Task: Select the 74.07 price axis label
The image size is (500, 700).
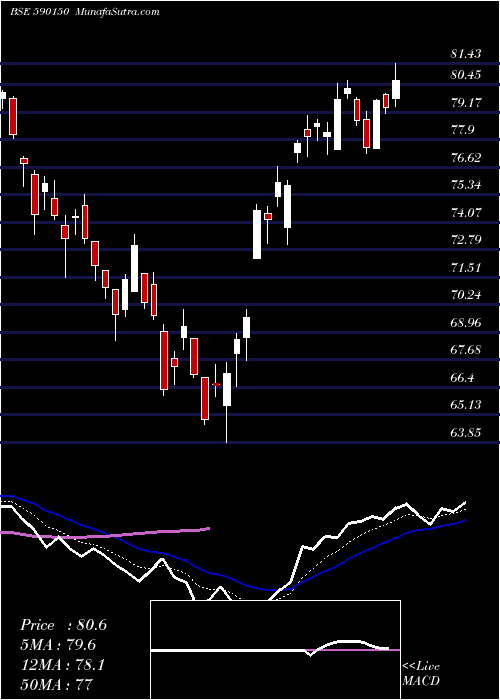Action: point(466,212)
